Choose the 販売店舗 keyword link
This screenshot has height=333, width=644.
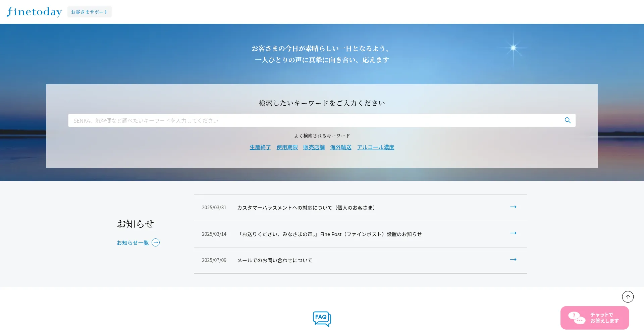pyautogui.click(x=314, y=147)
